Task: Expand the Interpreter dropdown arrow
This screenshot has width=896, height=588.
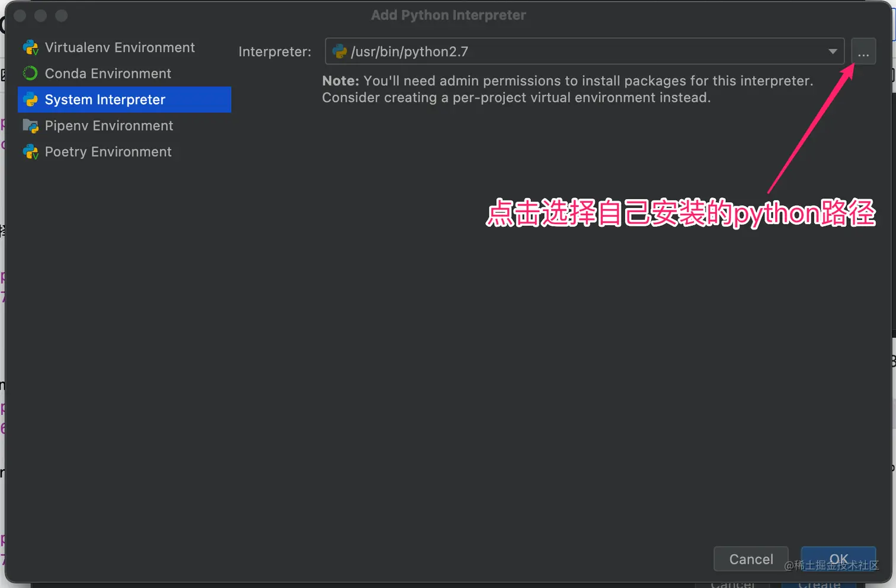Action: tap(833, 52)
